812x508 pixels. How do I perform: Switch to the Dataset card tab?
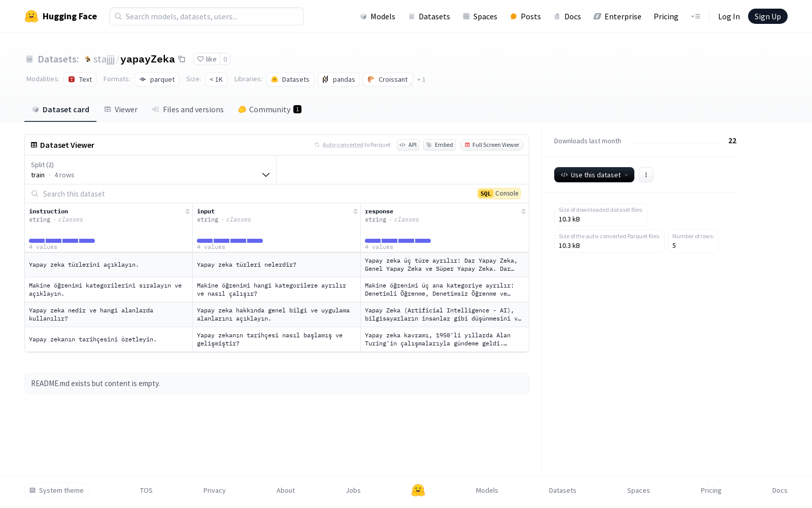click(x=60, y=109)
